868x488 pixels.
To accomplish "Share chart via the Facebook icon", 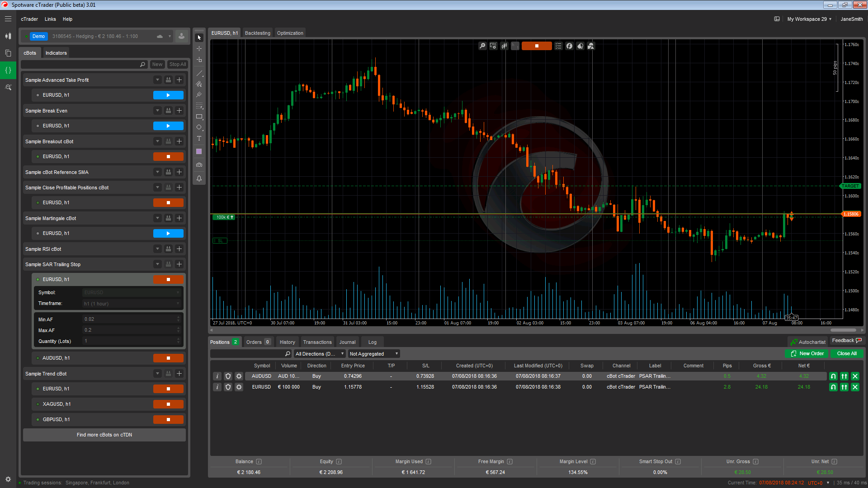I will 569,46.
